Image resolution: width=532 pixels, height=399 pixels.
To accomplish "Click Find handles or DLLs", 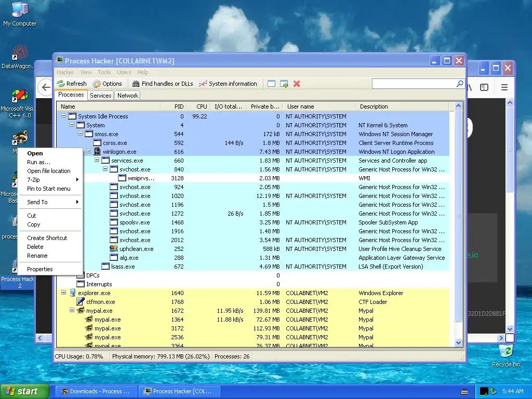I will point(163,84).
